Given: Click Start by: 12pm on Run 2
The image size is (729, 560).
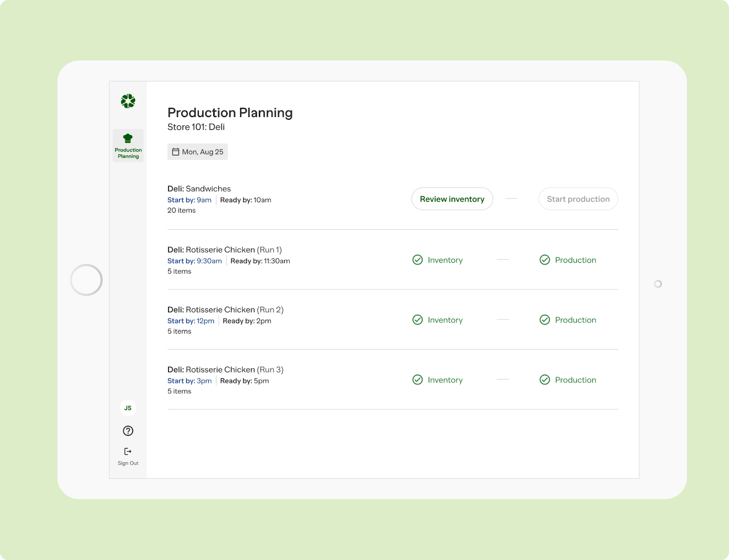Looking at the screenshot, I should pos(191,321).
